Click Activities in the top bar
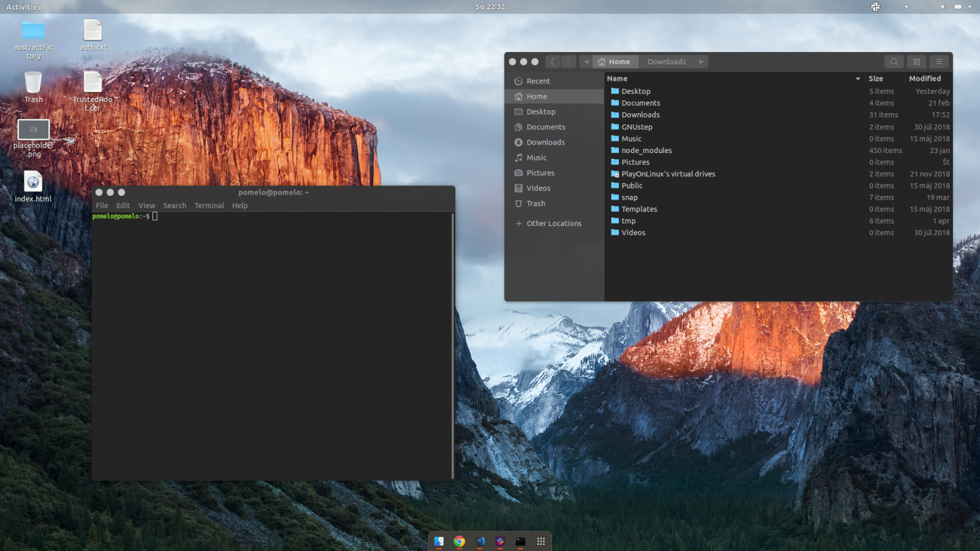Screen dimensions: 980x551 click(23, 7)
